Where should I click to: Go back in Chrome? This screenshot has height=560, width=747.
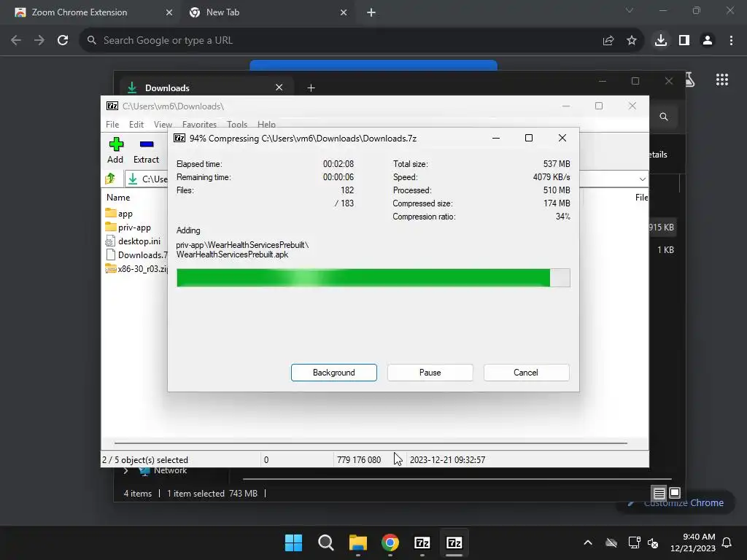tap(16, 40)
